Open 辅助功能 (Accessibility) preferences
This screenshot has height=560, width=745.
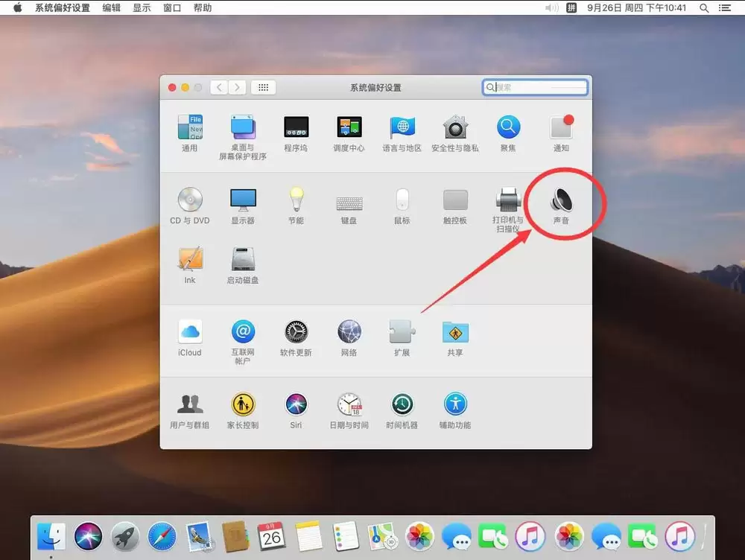pos(455,410)
